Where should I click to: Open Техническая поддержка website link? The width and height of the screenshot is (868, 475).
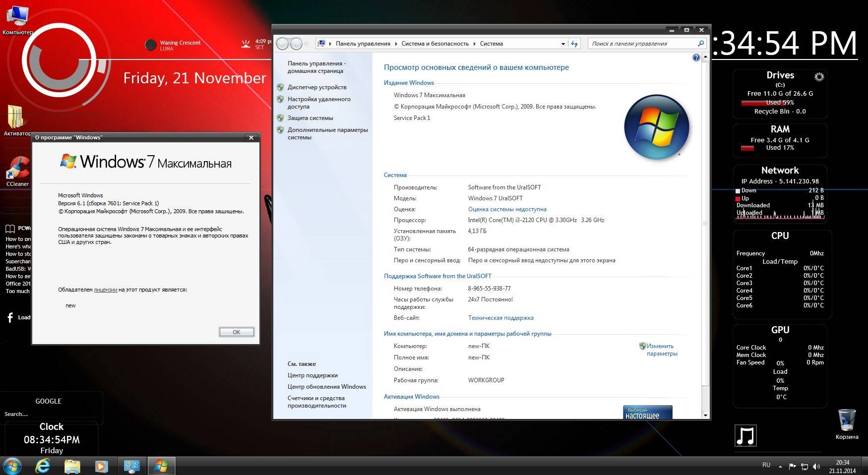pos(501,318)
